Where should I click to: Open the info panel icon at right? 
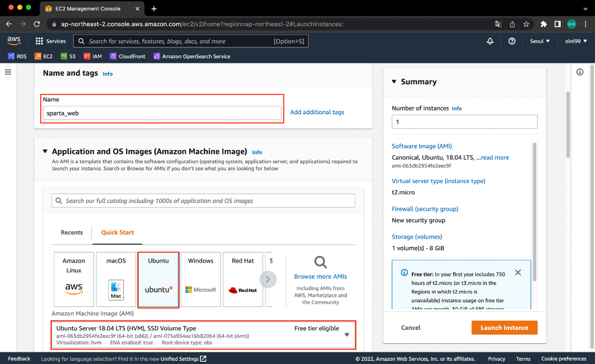tap(580, 72)
